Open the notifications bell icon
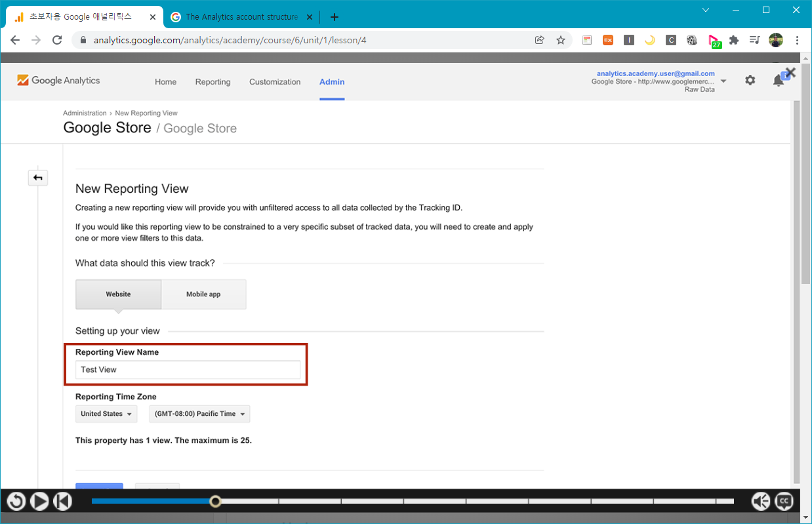 coord(779,80)
